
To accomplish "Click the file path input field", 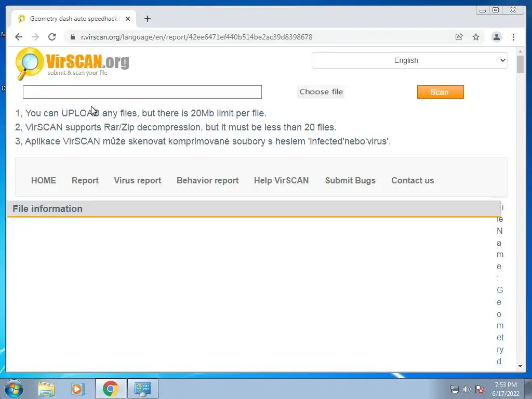I will (x=142, y=92).
